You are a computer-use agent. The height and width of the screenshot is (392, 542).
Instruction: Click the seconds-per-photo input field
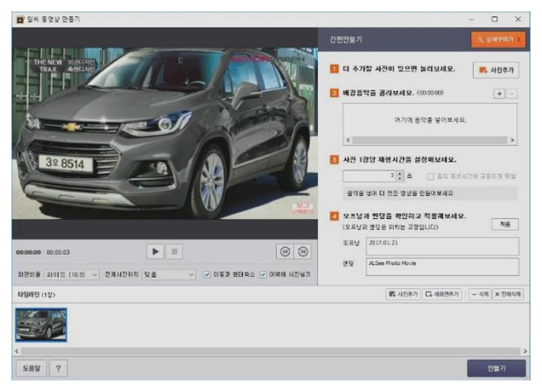tap(369, 176)
